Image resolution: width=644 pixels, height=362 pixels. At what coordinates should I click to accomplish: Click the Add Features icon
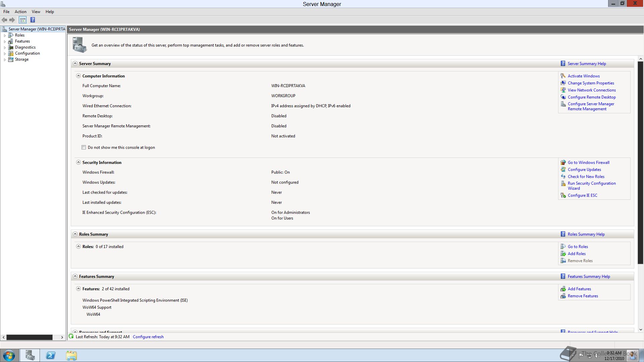[x=563, y=289]
